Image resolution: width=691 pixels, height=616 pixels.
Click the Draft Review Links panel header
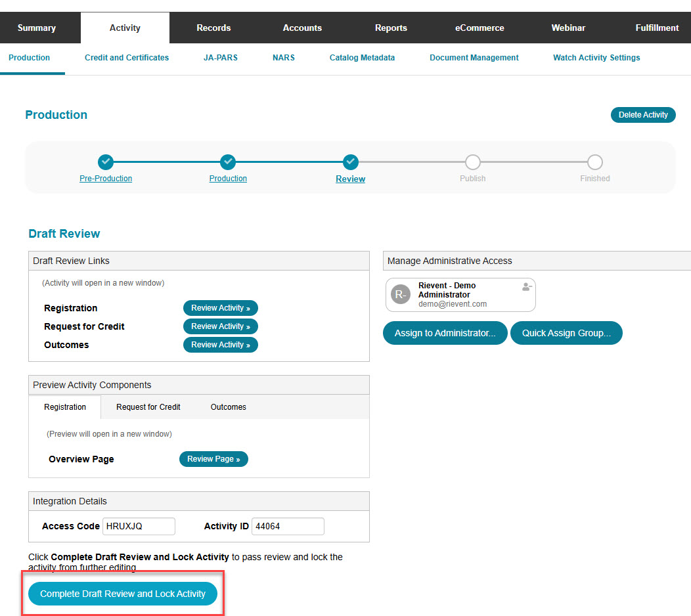(x=199, y=261)
